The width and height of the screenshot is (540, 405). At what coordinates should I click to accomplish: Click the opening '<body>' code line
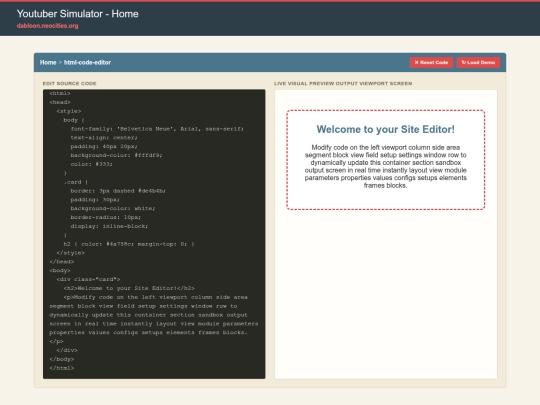(x=60, y=270)
